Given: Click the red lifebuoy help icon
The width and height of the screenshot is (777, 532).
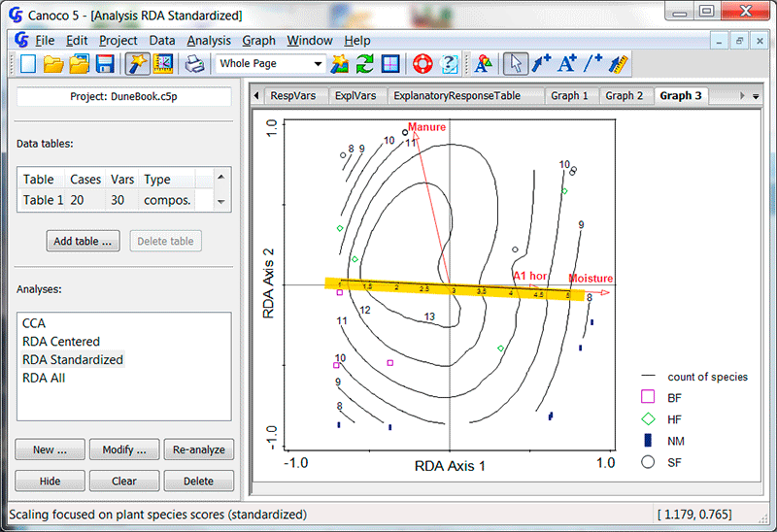Looking at the screenshot, I should tap(422, 64).
